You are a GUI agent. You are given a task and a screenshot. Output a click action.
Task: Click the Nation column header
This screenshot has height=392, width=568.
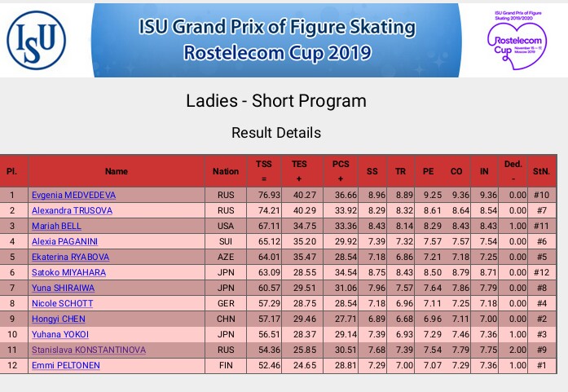click(x=226, y=171)
